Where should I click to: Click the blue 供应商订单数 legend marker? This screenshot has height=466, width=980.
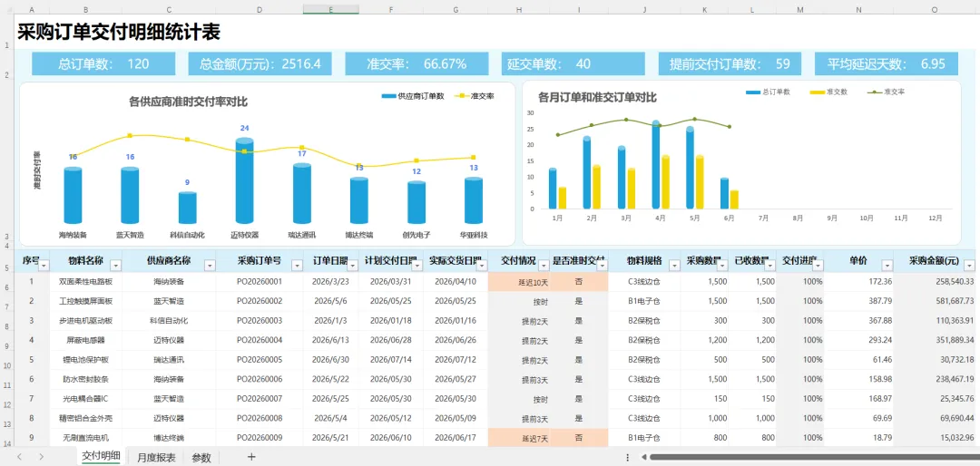point(388,96)
